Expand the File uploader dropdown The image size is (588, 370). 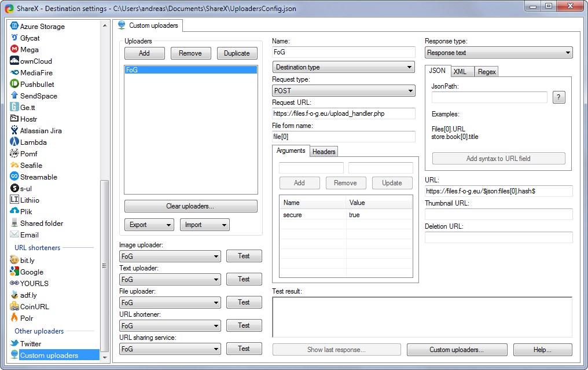click(170, 303)
